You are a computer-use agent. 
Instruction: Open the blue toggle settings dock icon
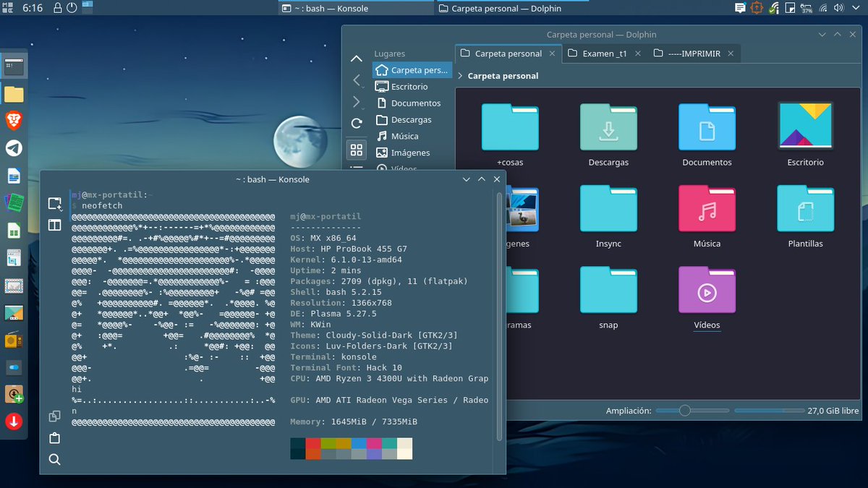click(14, 367)
